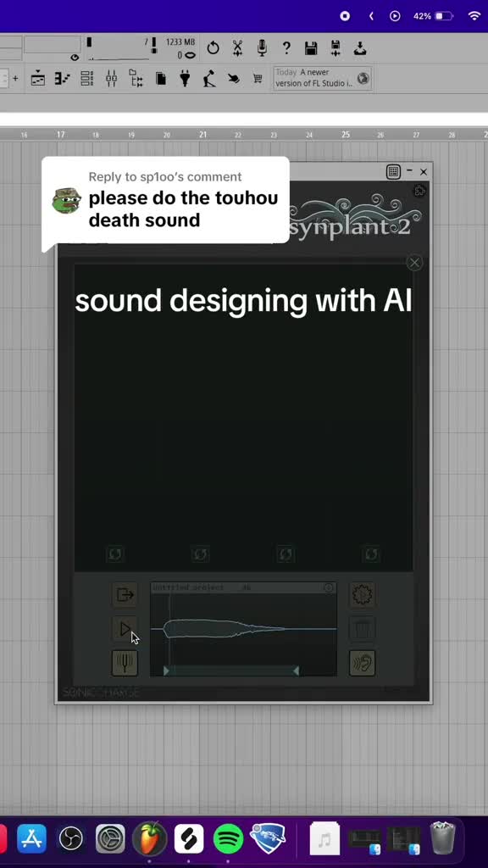Screen dimensions: 488x868
Task: Click the Synplant import sample arrow button
Action: click(125, 595)
